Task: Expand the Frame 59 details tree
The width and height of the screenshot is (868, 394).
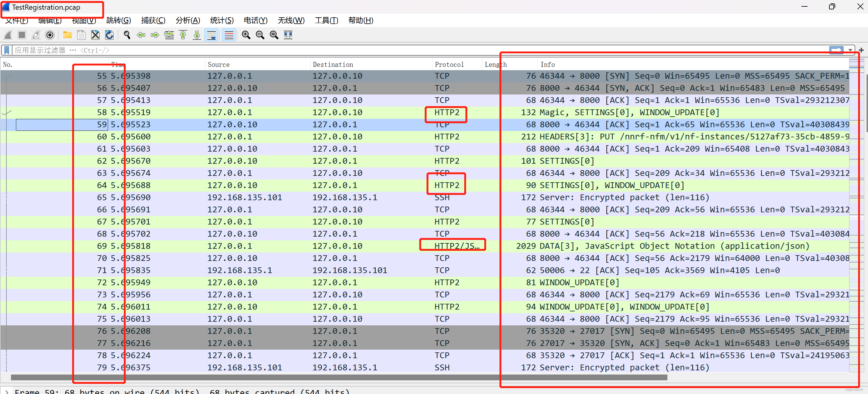Action: 6,391
